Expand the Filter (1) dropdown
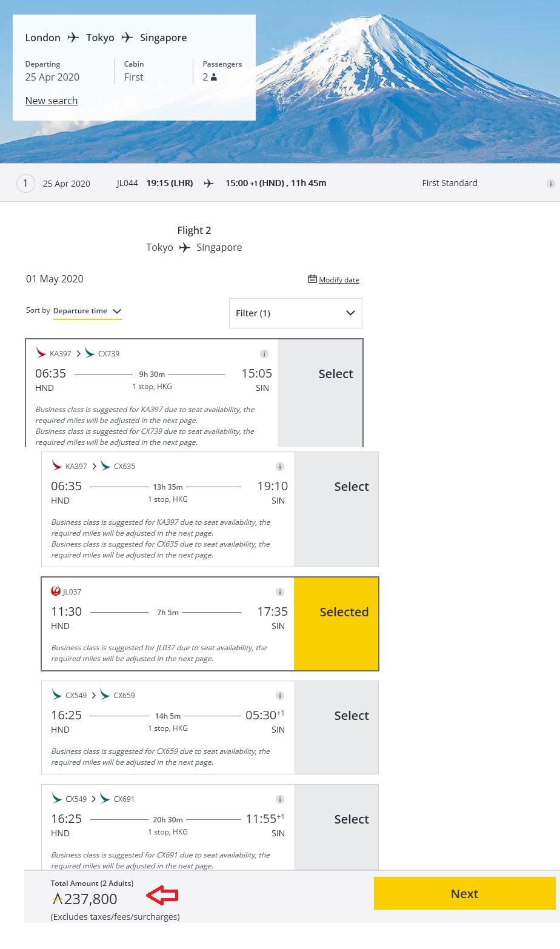 295,313
